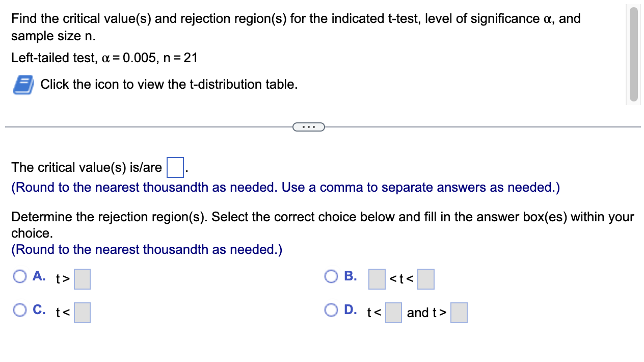Click the Left-tailed test problem statement text

pyautogui.click(x=104, y=58)
